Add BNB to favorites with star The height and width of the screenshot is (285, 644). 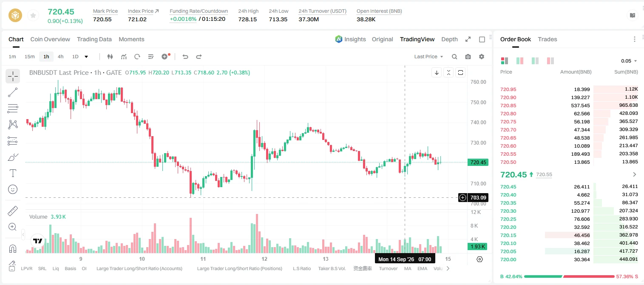coord(33,15)
